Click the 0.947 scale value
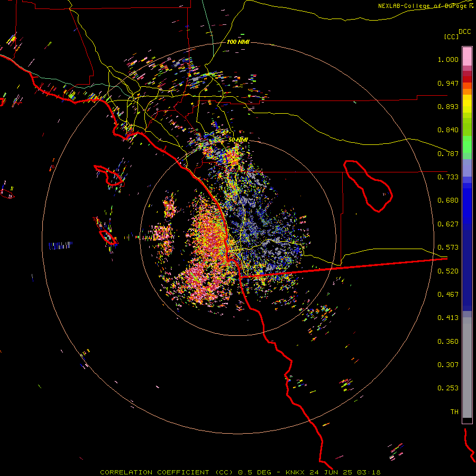476x476 pixels. [448, 83]
